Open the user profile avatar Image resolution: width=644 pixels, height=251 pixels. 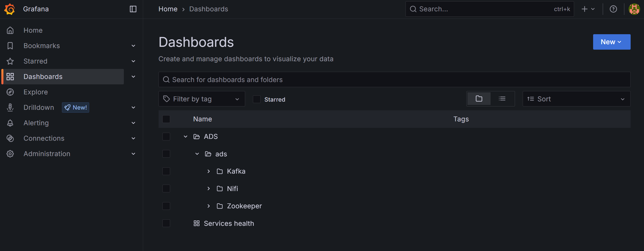(634, 9)
